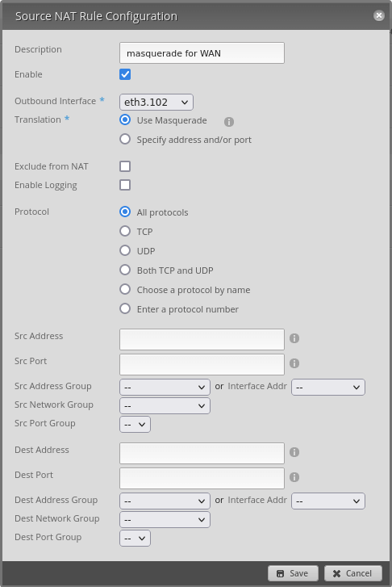Click the info icon next to Src Port
This screenshot has height=587, width=392.
pos(294,363)
